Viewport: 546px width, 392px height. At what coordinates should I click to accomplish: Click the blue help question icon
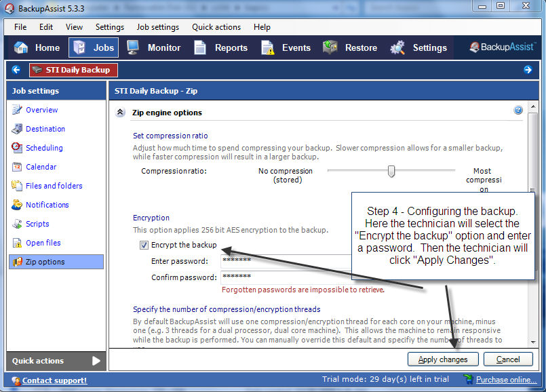point(518,111)
